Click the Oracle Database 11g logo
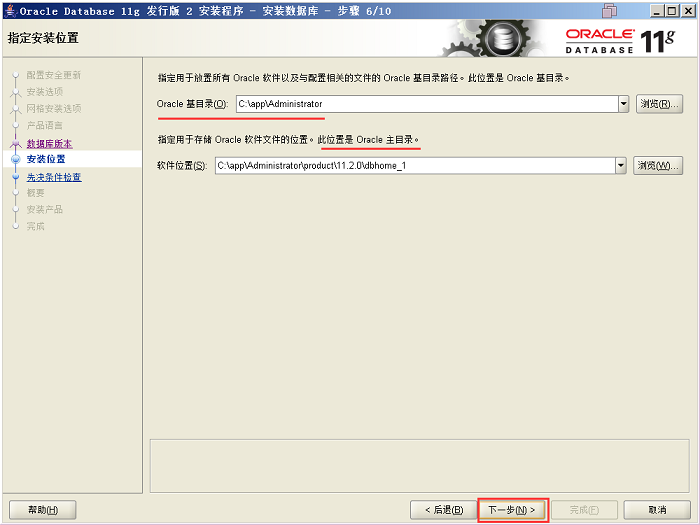The height and width of the screenshot is (525, 700). tap(620, 41)
